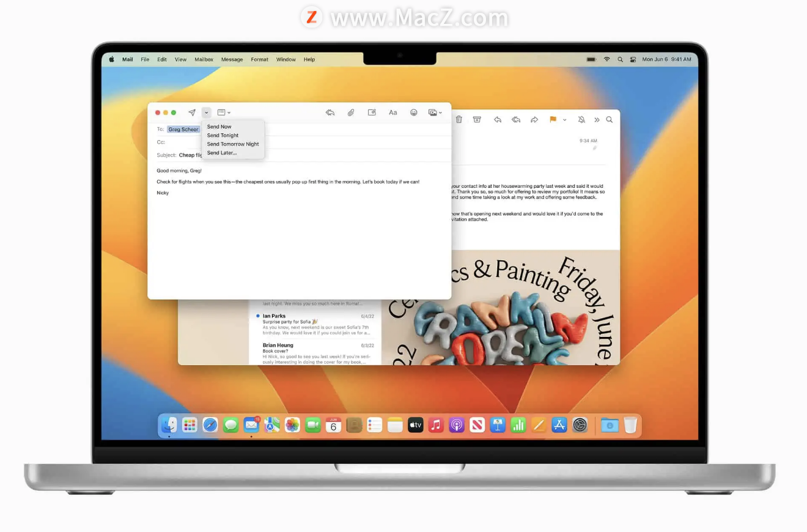Open the Apple menu
This screenshot has width=807, height=532.
pyautogui.click(x=112, y=59)
